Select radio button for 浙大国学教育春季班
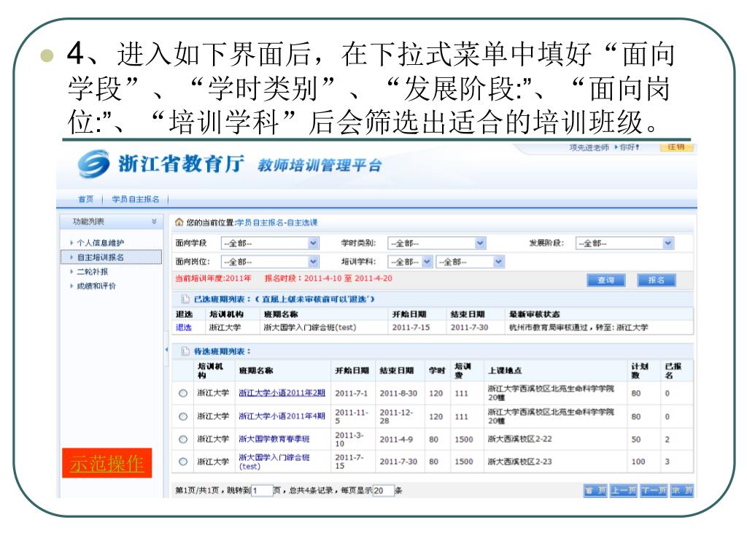Image resolution: width=747 pixels, height=560 pixels. [183, 439]
